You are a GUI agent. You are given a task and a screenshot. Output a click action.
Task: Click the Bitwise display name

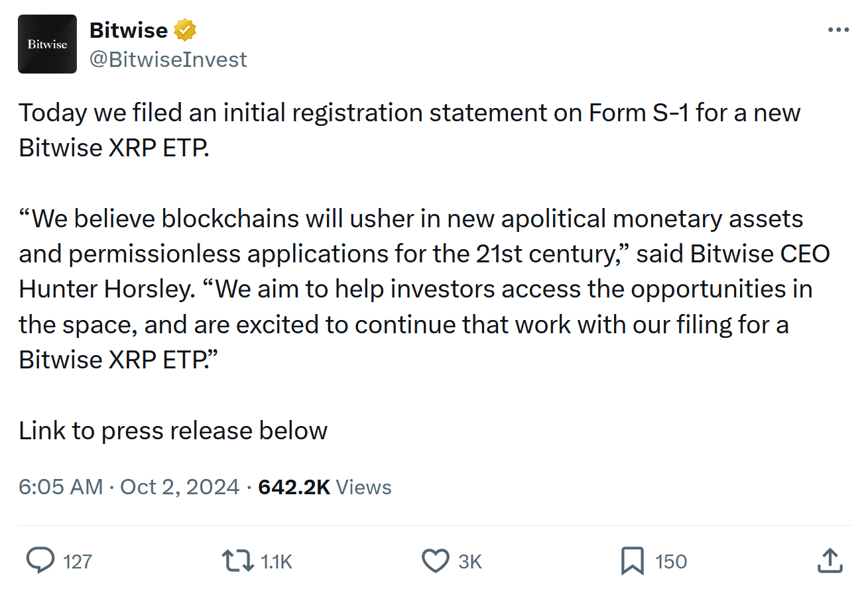(x=128, y=30)
